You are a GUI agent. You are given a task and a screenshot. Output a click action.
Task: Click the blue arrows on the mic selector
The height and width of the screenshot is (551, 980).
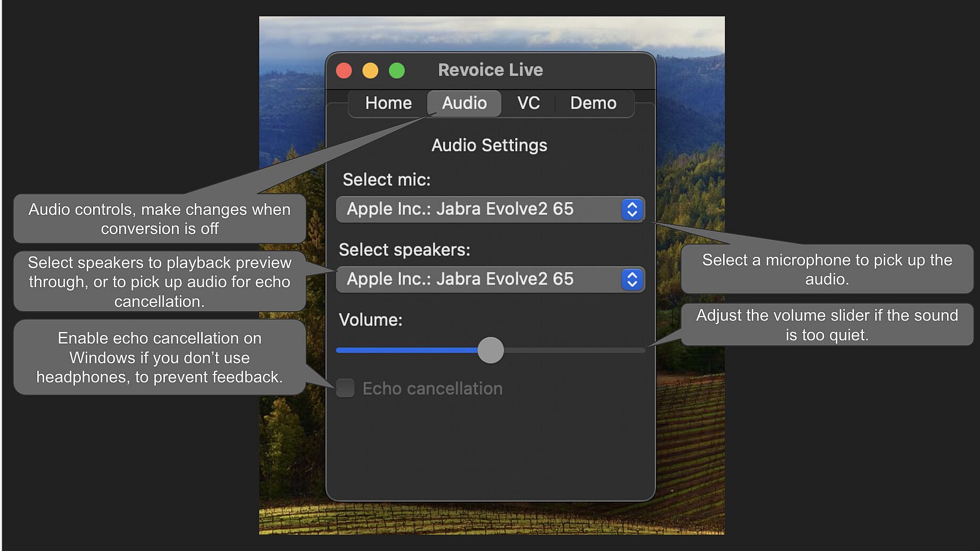(x=632, y=209)
